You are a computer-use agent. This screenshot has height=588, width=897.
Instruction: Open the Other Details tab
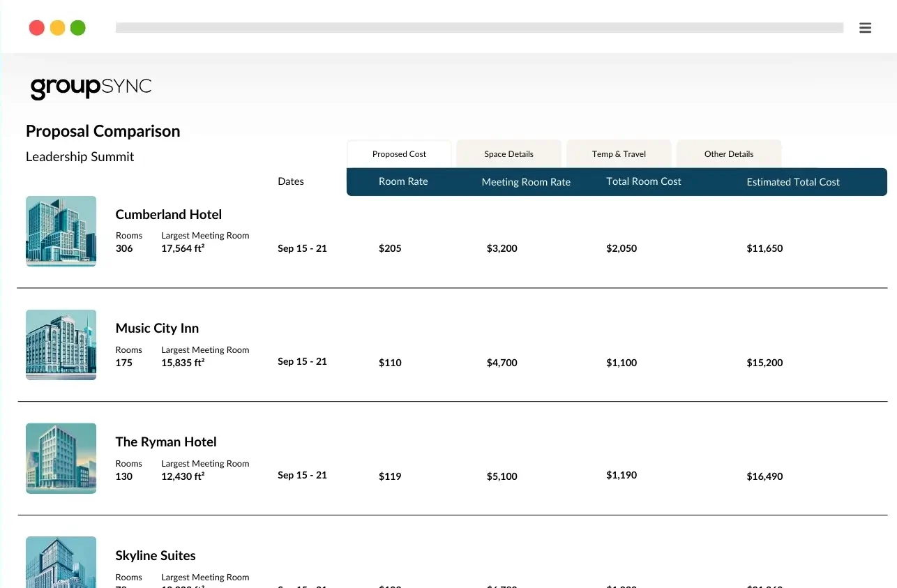[729, 154]
